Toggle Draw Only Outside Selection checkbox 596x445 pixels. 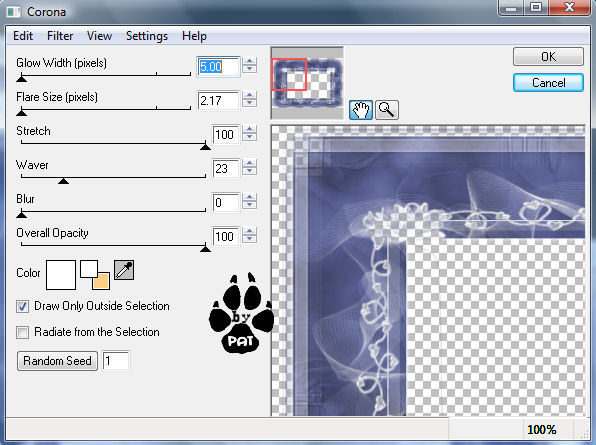click(22, 306)
